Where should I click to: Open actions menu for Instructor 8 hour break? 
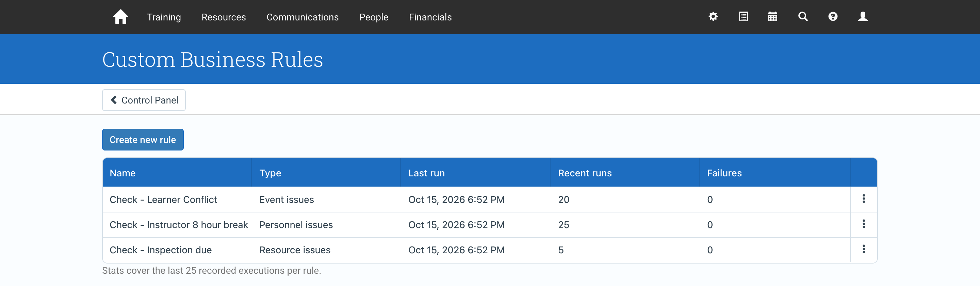pyautogui.click(x=864, y=224)
